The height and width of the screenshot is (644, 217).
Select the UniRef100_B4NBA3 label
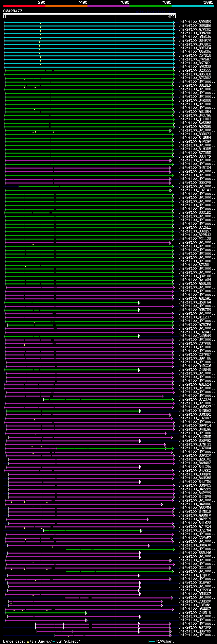(x=195, y=411)
